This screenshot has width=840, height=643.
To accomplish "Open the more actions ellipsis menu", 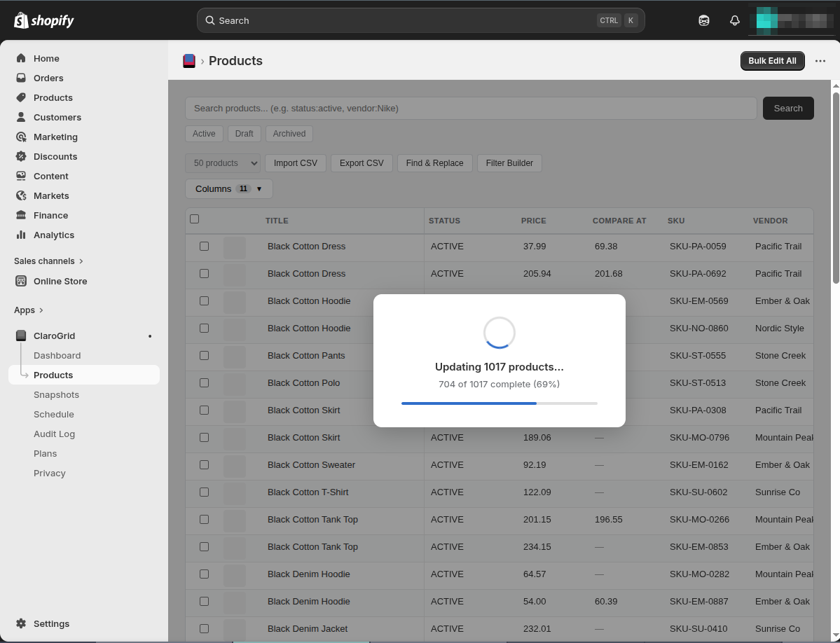I will (820, 61).
